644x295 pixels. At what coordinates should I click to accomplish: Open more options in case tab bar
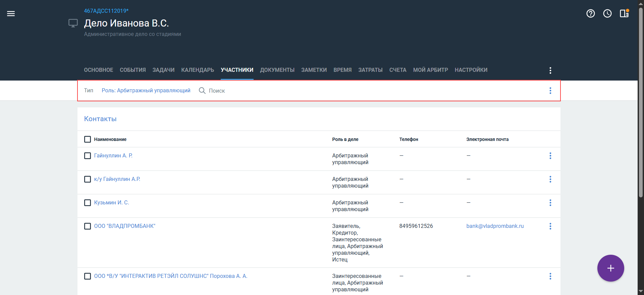pyautogui.click(x=550, y=70)
